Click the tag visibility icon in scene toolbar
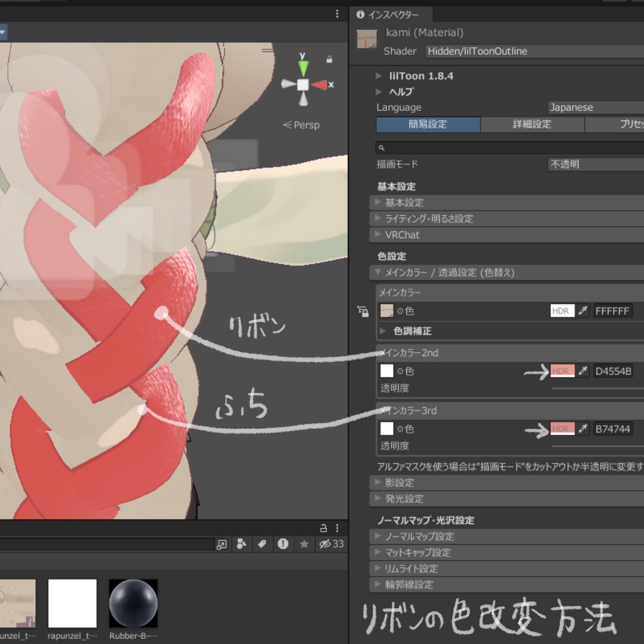 262,544
